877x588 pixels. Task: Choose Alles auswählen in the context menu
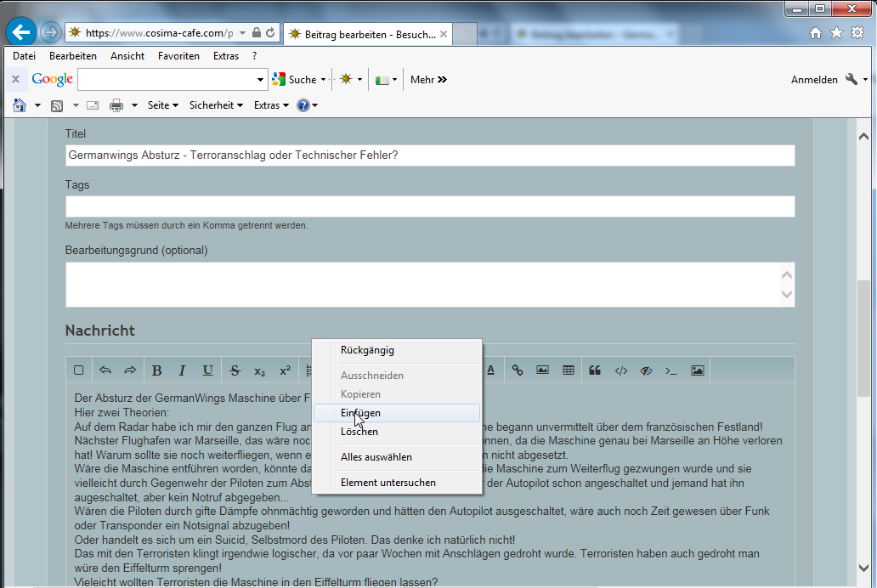tap(376, 457)
